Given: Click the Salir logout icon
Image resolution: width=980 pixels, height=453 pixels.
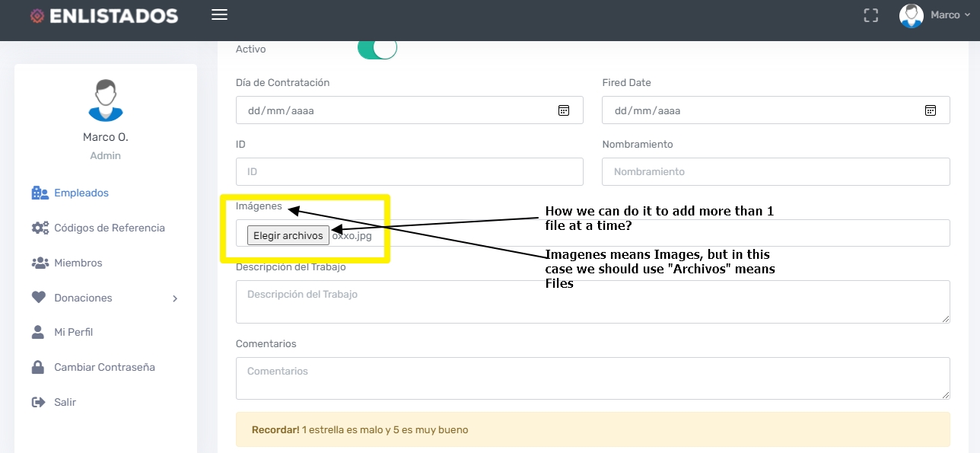Looking at the screenshot, I should 39,402.
